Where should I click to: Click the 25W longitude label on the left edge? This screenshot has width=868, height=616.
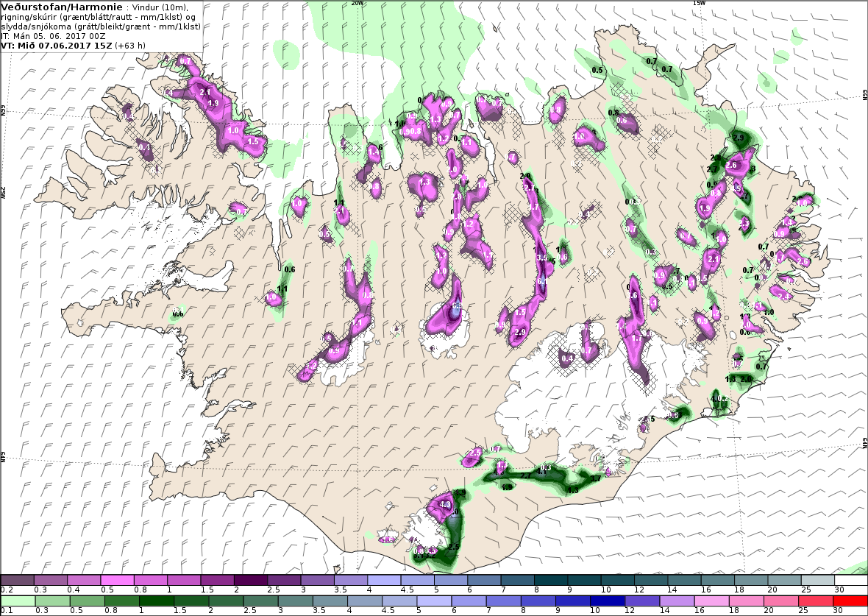point(4,192)
